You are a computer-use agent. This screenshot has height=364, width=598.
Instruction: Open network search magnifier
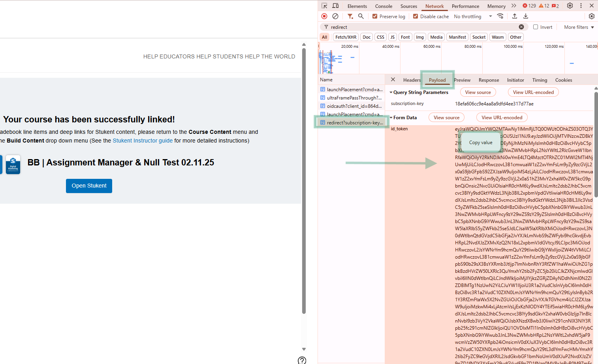(361, 16)
